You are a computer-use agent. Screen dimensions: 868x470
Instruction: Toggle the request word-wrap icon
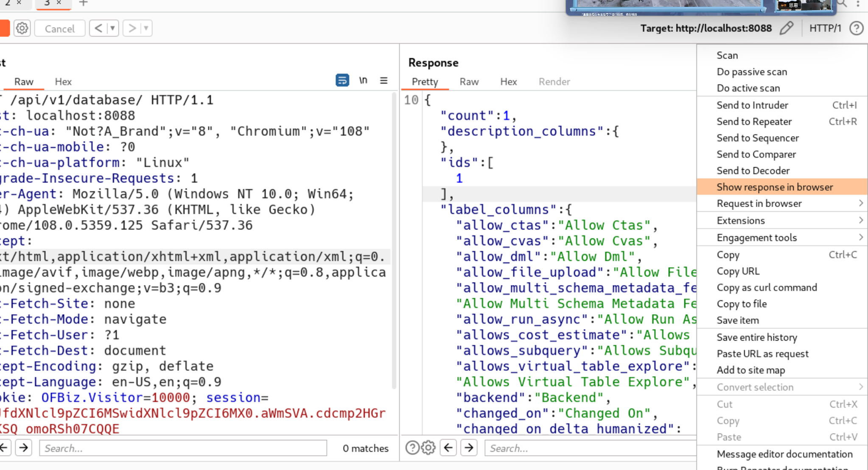tap(342, 80)
